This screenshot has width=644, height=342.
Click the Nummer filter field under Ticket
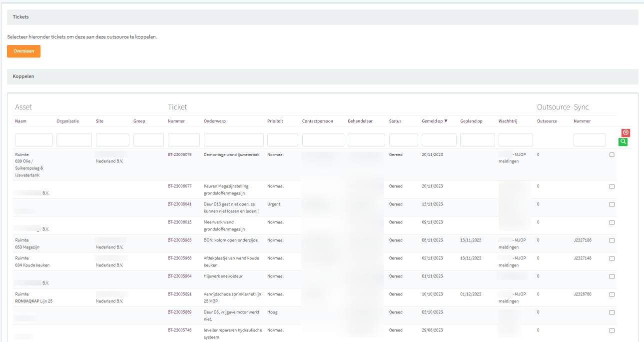[183, 140]
